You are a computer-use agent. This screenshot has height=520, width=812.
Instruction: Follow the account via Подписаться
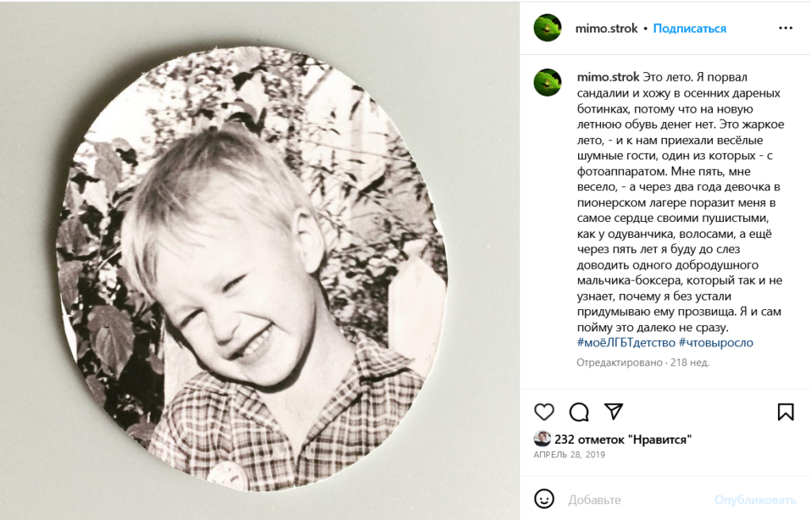tap(689, 29)
